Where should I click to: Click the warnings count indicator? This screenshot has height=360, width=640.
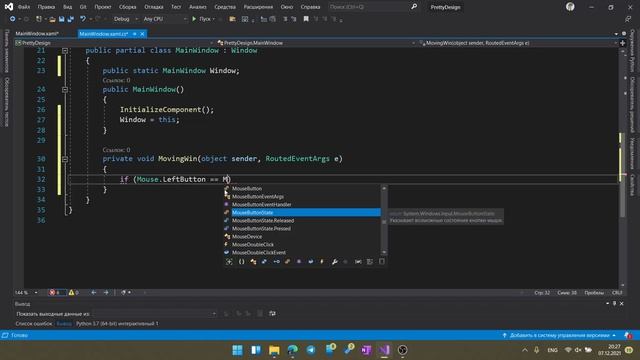point(73,293)
